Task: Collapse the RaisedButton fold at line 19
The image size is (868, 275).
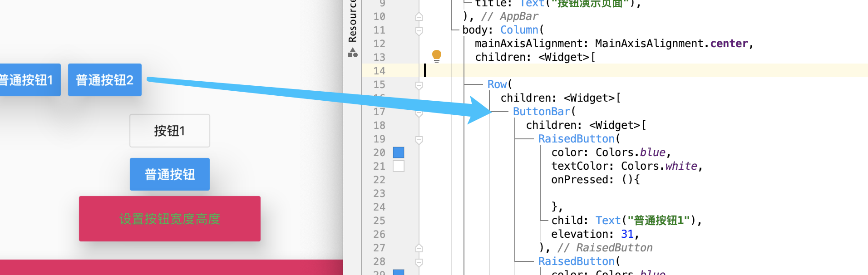Action: [x=419, y=139]
